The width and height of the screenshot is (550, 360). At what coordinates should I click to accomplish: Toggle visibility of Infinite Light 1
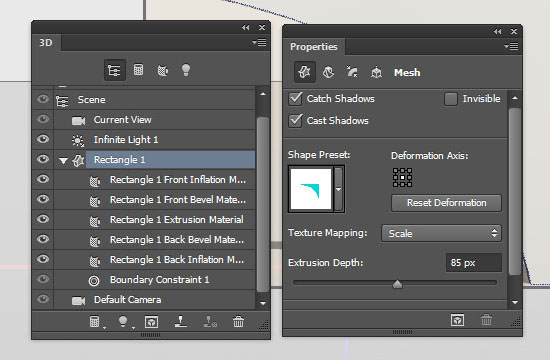click(43, 139)
